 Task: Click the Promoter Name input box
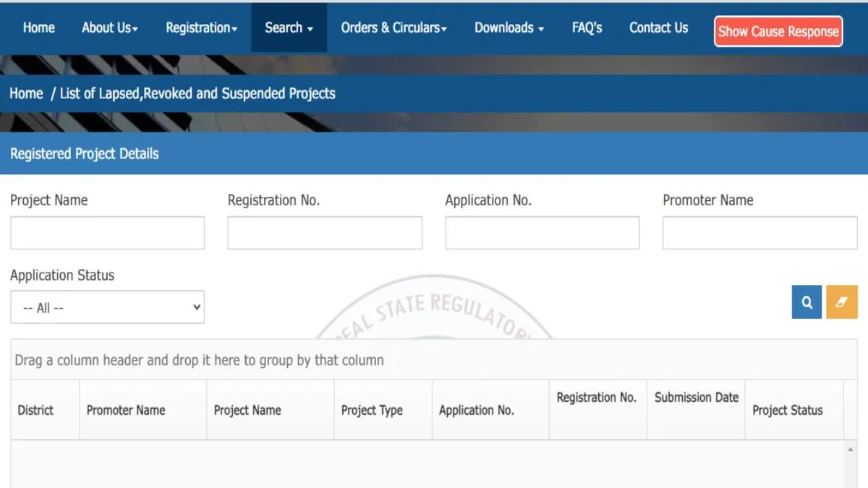pos(759,233)
